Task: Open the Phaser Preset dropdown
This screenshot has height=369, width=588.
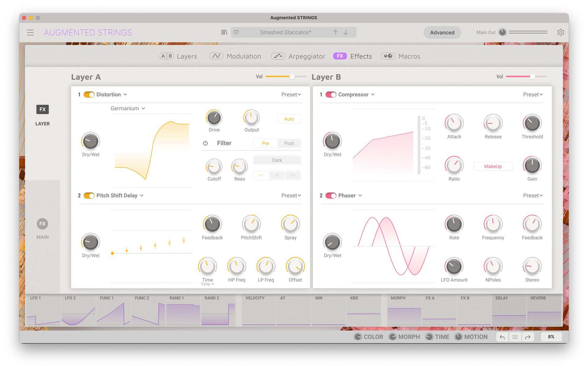Action: click(x=533, y=196)
